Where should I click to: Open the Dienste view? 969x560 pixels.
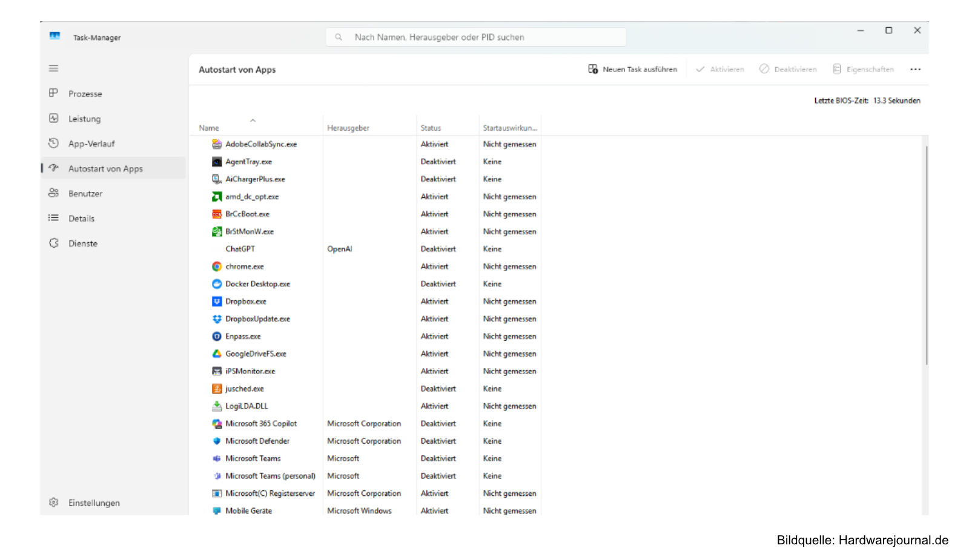[x=83, y=243]
